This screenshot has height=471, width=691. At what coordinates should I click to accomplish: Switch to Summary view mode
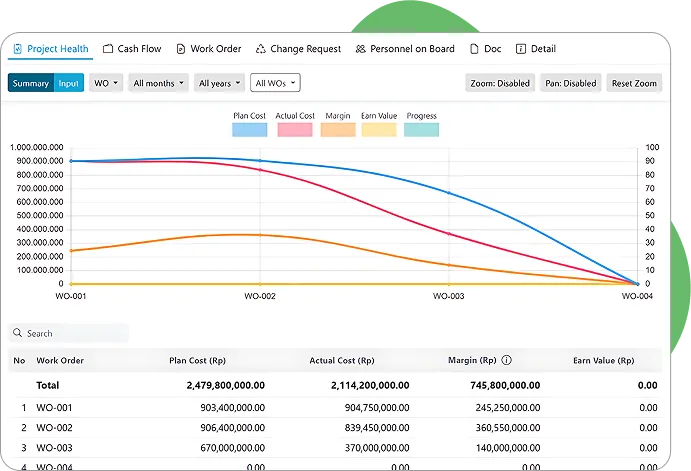(31, 83)
